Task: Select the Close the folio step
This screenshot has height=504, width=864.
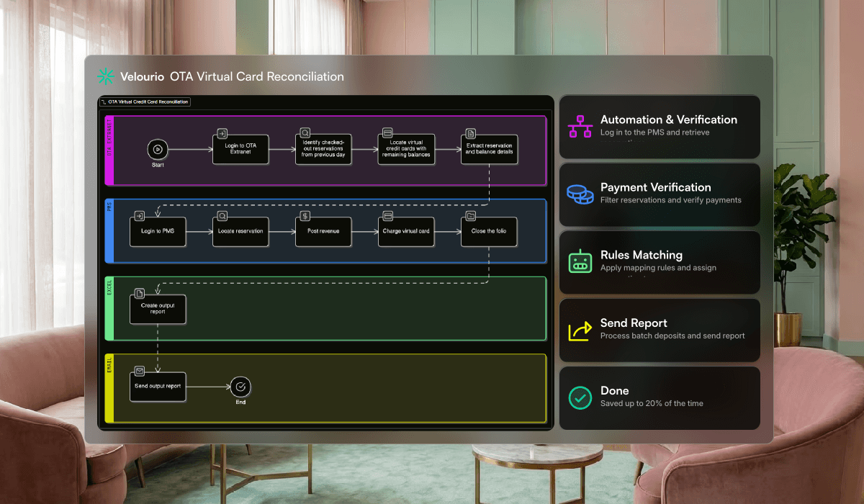Action: (489, 231)
